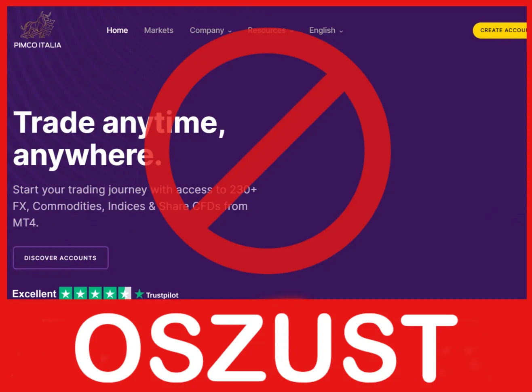Expand the Company dropdown menu

(x=211, y=30)
